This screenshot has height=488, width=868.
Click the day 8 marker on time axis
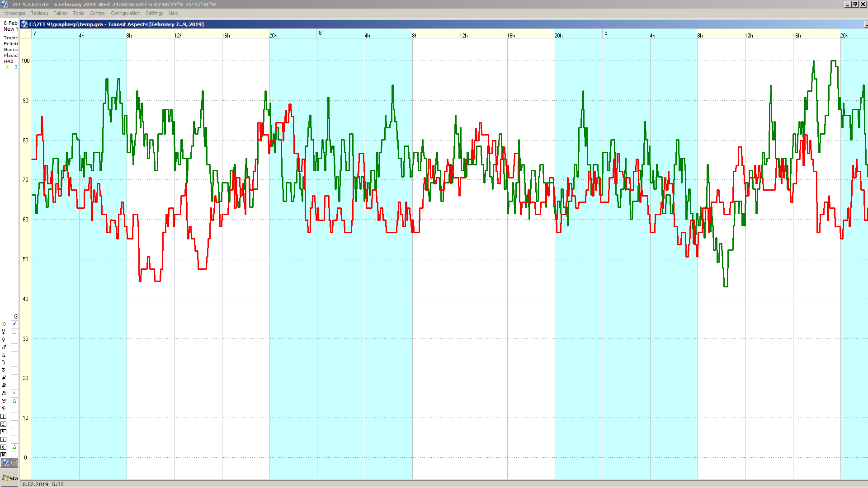pyautogui.click(x=320, y=33)
